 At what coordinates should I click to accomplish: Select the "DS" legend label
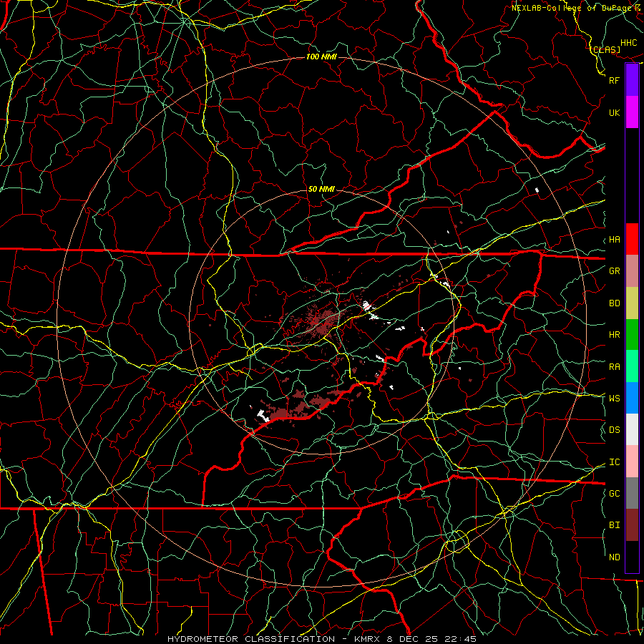614,430
